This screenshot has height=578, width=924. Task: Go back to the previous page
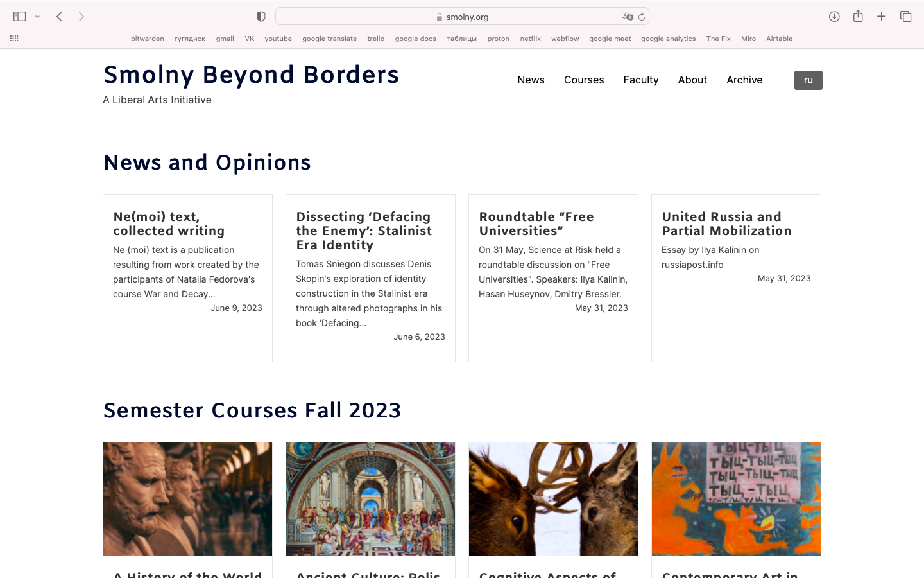59,17
